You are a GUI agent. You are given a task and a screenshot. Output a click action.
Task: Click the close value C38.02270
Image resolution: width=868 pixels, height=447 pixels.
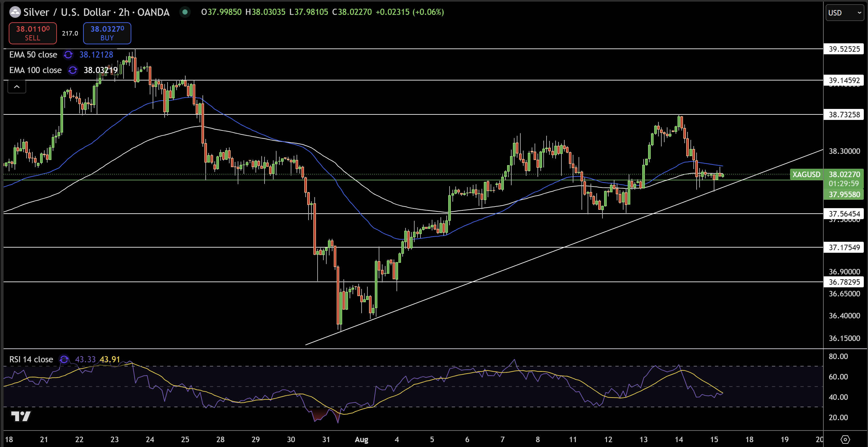coord(352,12)
